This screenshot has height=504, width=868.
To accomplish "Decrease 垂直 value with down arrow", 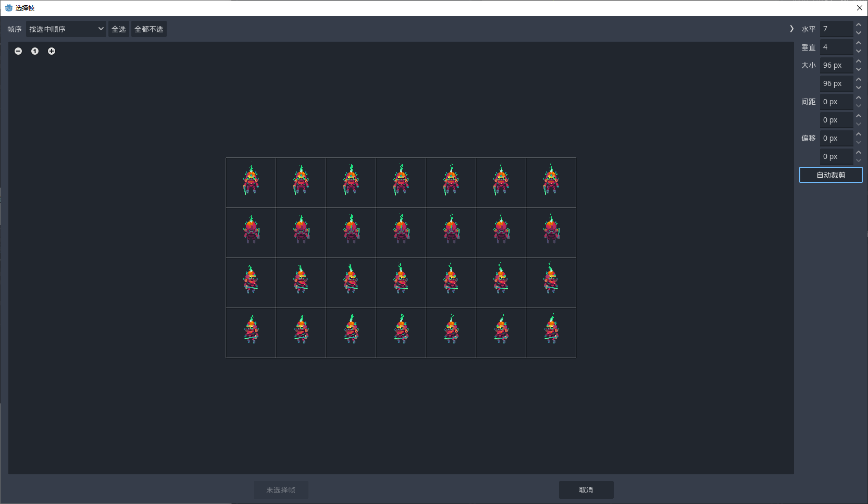I will (859, 51).
